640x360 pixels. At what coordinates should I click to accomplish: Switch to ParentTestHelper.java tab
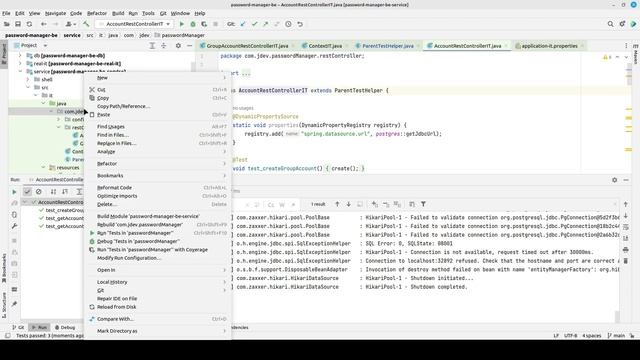(x=387, y=46)
